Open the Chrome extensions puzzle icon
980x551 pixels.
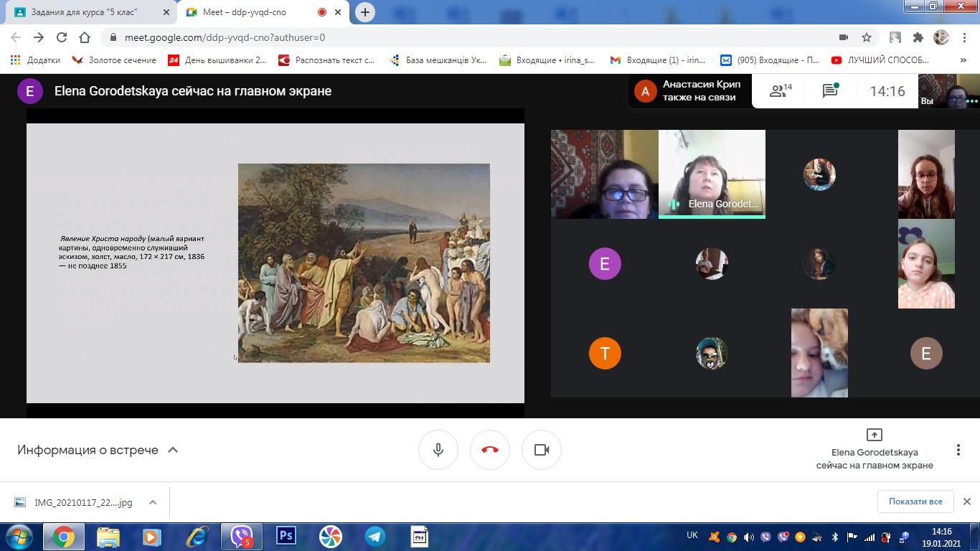point(918,37)
